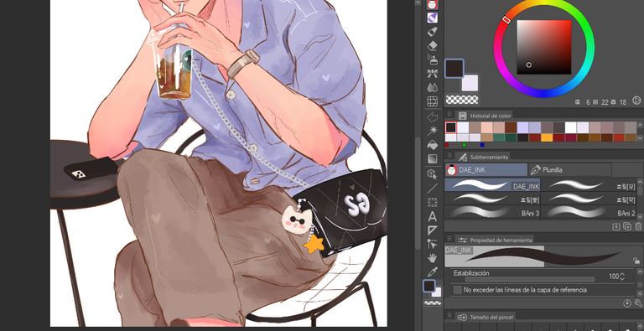Image resolution: width=644 pixels, height=331 pixels.
Task: Enable 'No exceder las líneas de la capa de referencia'
Action: click(x=458, y=290)
